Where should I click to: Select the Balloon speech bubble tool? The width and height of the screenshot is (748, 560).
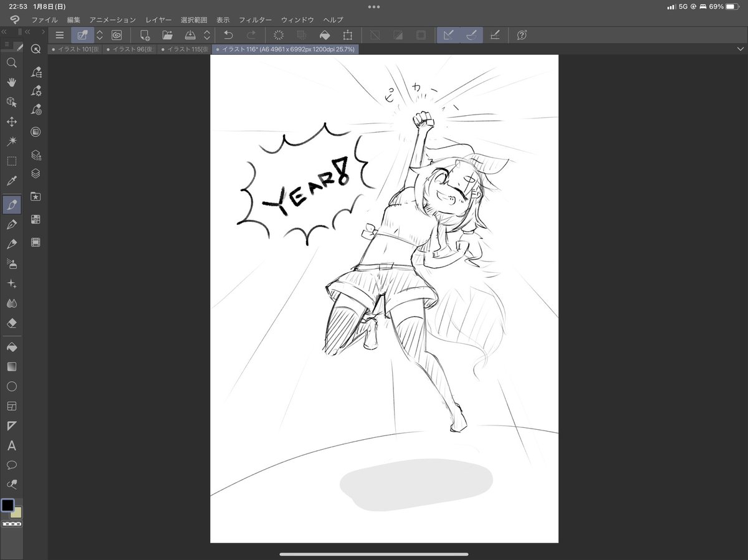[11, 465]
